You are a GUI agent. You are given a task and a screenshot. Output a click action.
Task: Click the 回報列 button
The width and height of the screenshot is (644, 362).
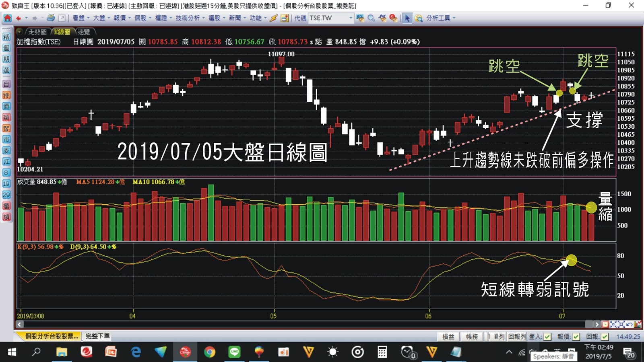click(x=517, y=337)
